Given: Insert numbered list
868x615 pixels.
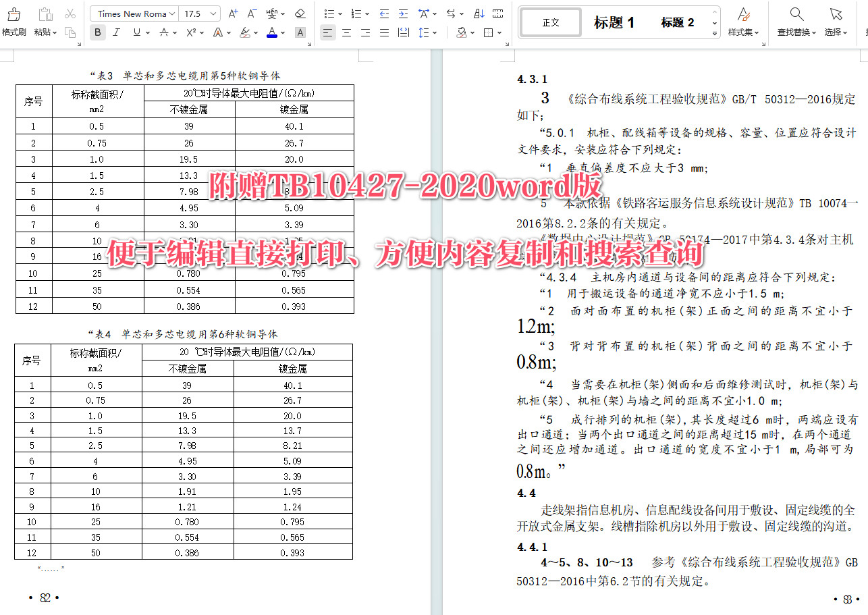Looking at the screenshot, I should pos(356,14).
